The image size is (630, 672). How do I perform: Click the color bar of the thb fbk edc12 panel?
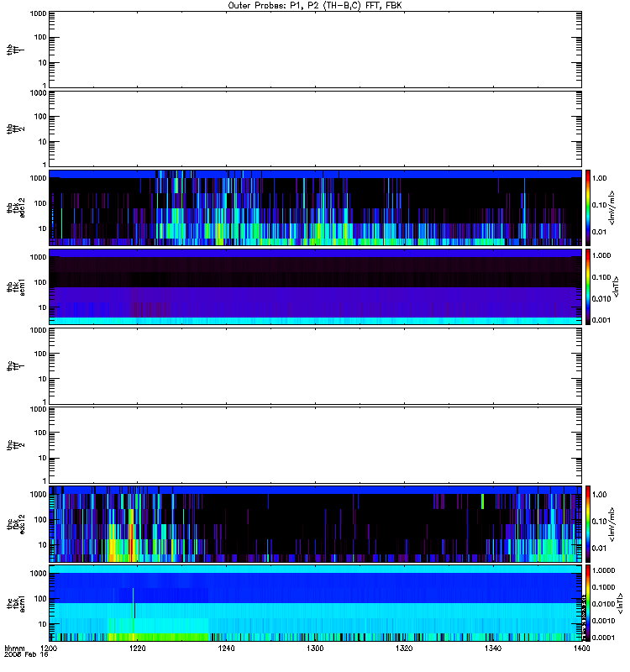coord(588,207)
